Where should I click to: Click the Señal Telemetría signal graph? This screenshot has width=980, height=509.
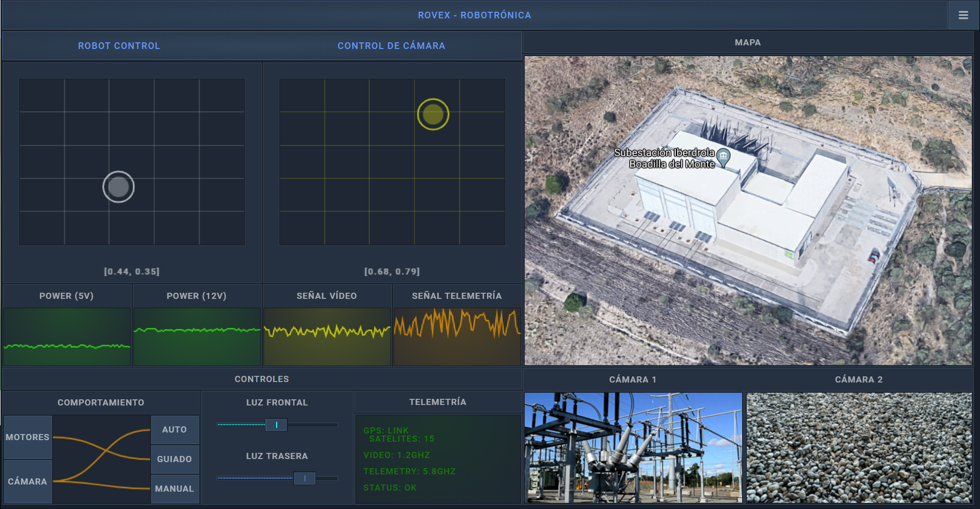click(457, 337)
